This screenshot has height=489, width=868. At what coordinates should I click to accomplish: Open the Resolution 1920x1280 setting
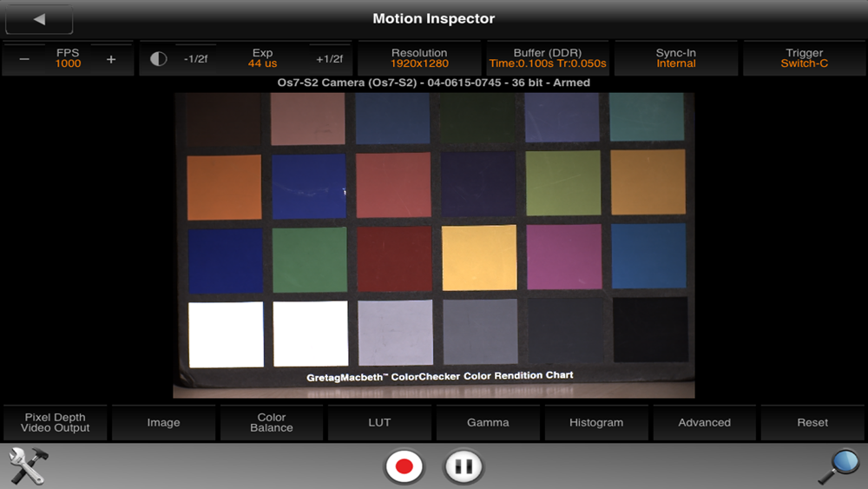click(419, 58)
